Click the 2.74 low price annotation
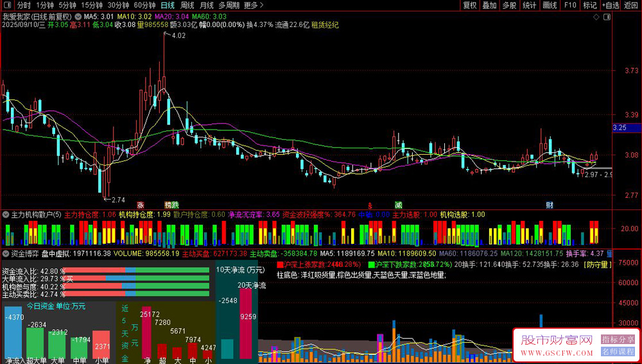Screen dimensions: 642x364 [x=117, y=200]
